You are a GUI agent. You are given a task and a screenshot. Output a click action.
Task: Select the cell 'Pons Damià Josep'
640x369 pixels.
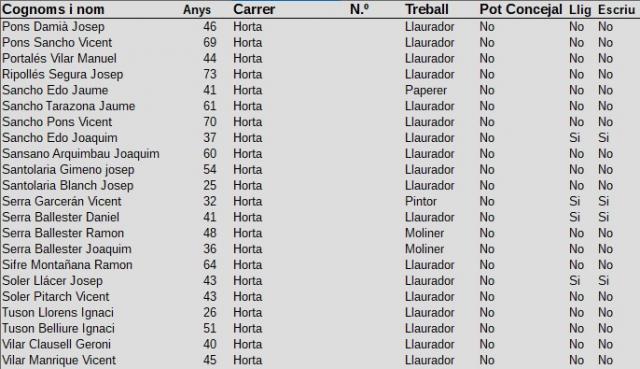click(53, 27)
